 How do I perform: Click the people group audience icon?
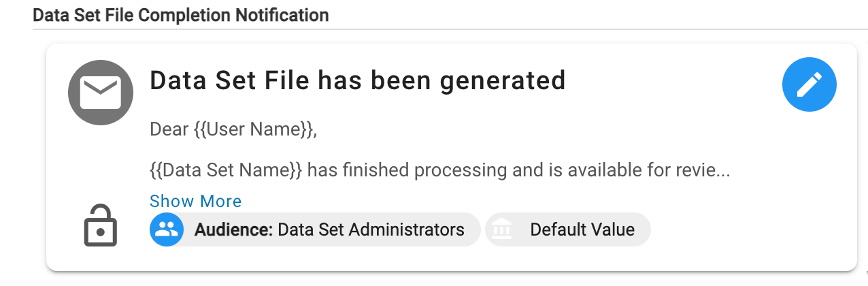tap(167, 229)
